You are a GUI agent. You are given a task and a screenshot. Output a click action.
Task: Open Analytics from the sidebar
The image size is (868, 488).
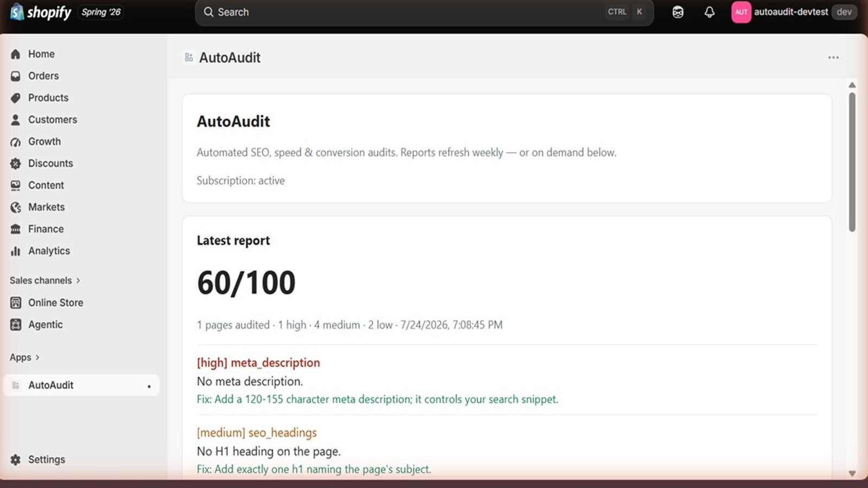pyautogui.click(x=49, y=251)
